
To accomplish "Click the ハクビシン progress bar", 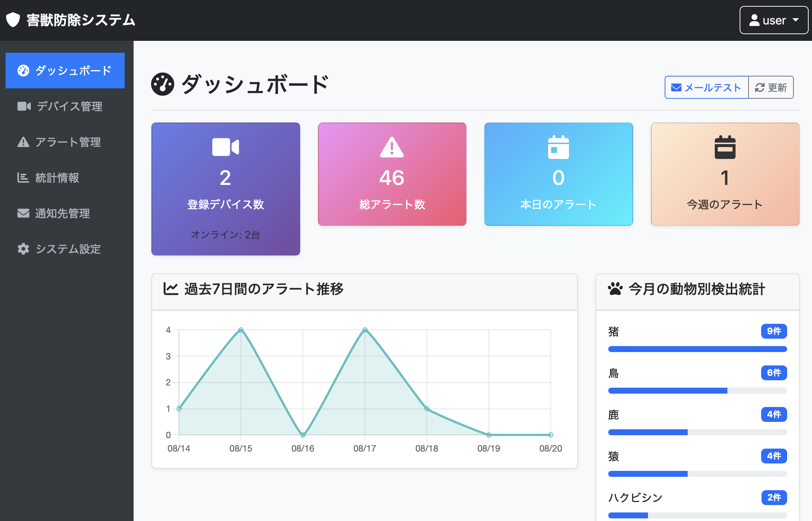I will click(698, 515).
